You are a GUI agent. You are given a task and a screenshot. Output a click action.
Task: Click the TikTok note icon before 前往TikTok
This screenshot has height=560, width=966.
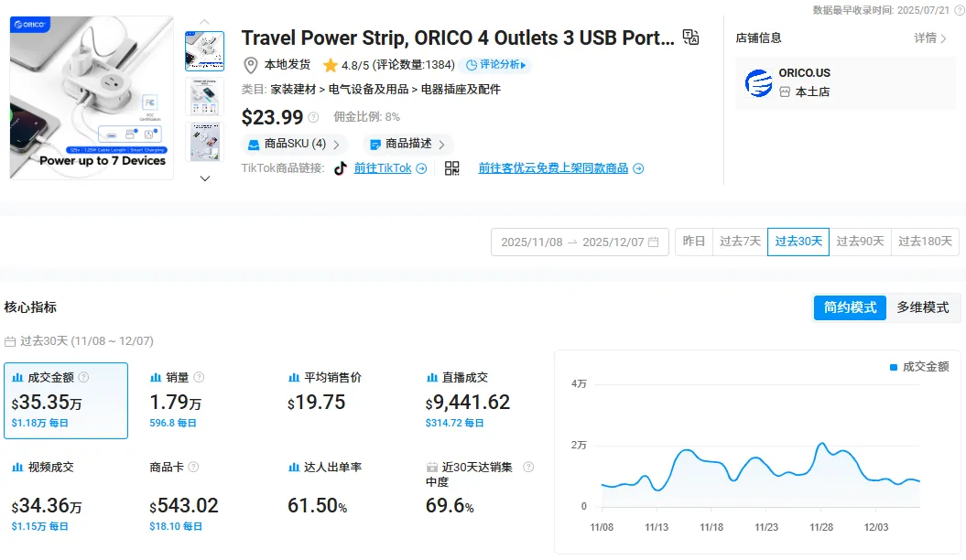(x=339, y=168)
